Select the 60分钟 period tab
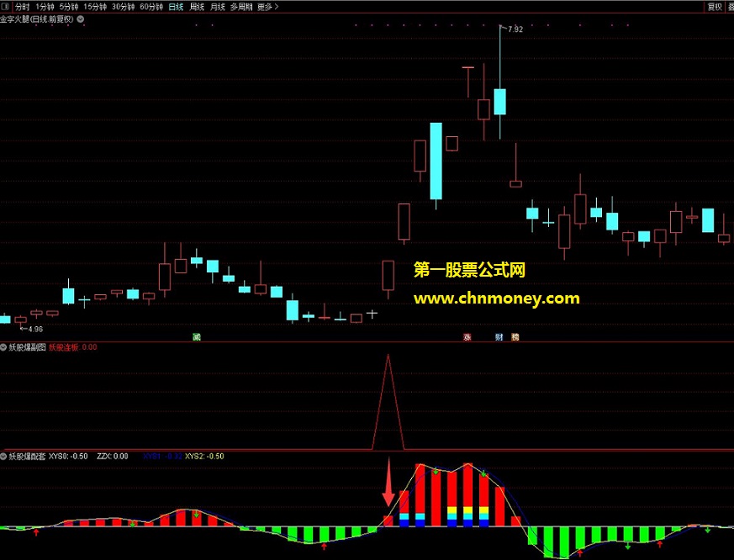This screenshot has height=560, width=734. pos(150,7)
